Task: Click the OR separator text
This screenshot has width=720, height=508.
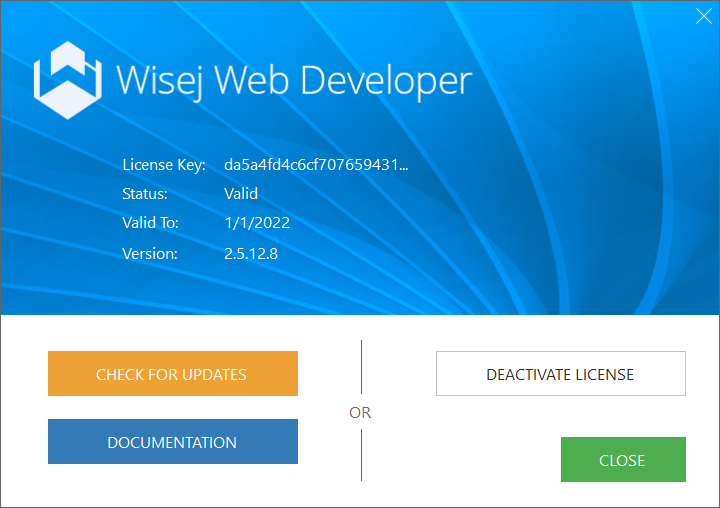Action: tap(360, 412)
